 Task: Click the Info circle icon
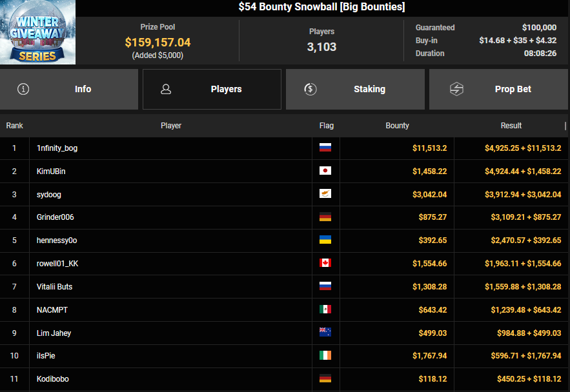pyautogui.click(x=24, y=89)
